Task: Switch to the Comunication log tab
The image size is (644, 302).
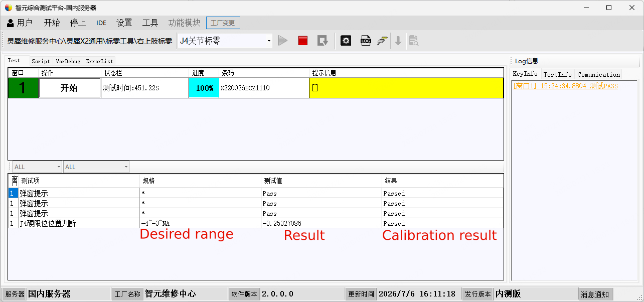Action: pos(598,74)
